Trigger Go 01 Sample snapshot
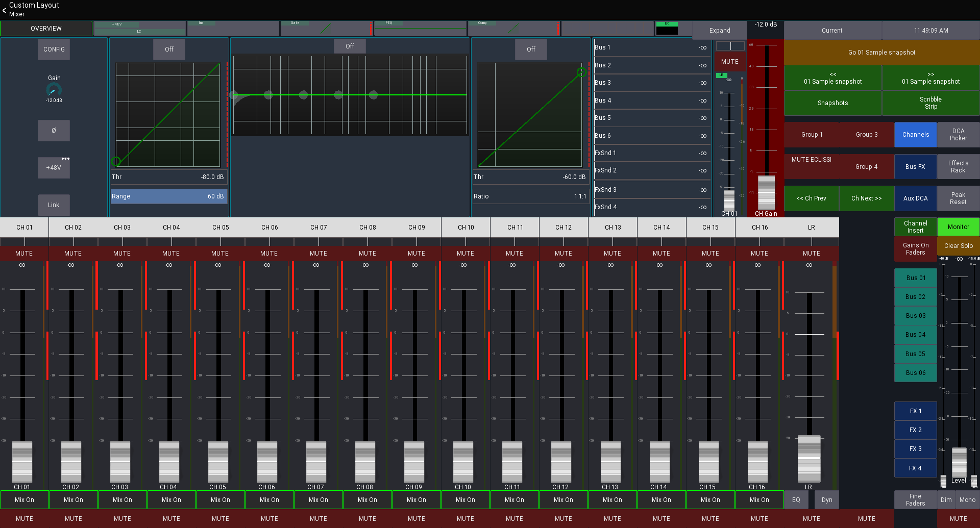Image resolution: width=980 pixels, height=528 pixels. (881, 52)
